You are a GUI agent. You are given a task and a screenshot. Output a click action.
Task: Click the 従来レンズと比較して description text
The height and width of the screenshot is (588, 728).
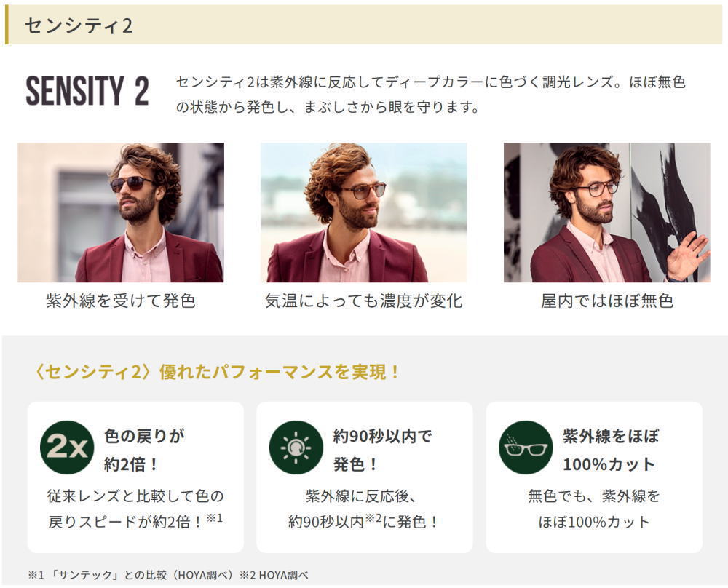pos(135,509)
